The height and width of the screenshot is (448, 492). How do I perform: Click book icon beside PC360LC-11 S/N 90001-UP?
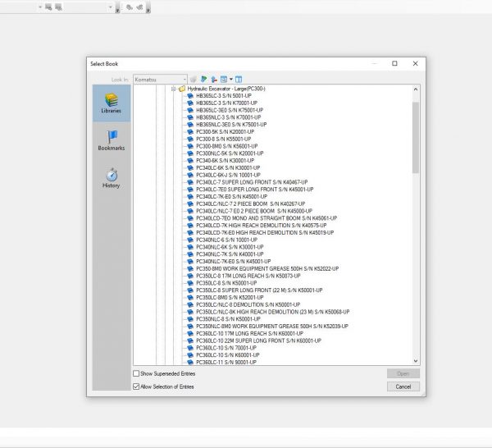pos(190,363)
